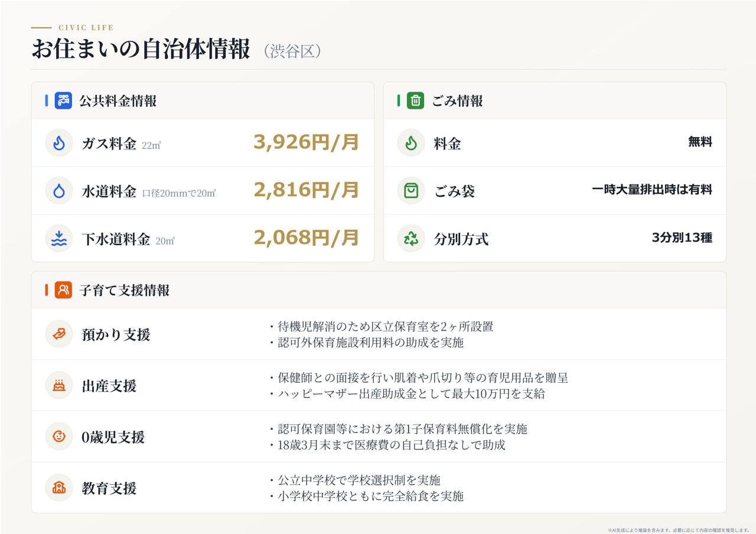The width and height of the screenshot is (756, 534).
Task: Click the baby face icon beside 0歳児支援
Action: pyautogui.click(x=59, y=437)
